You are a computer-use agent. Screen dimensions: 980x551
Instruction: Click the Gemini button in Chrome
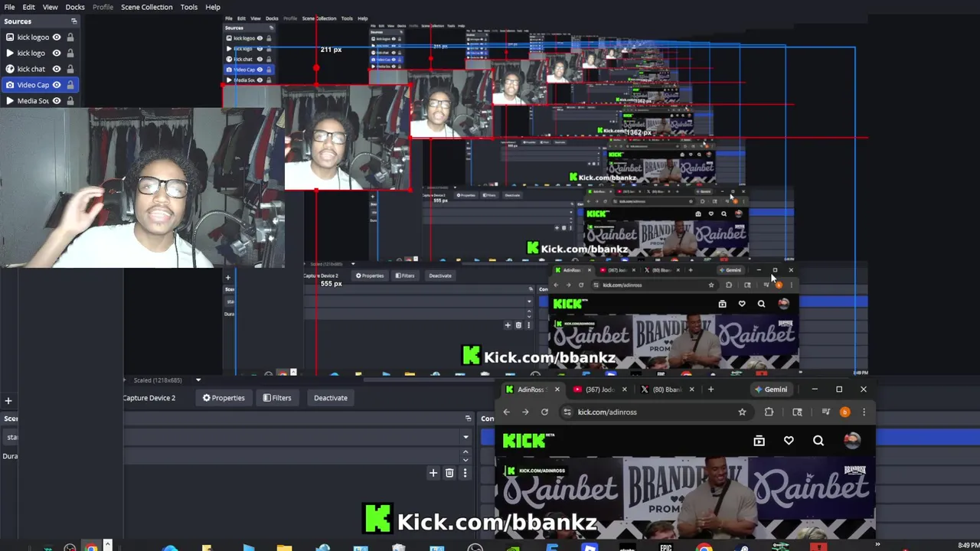coord(771,390)
